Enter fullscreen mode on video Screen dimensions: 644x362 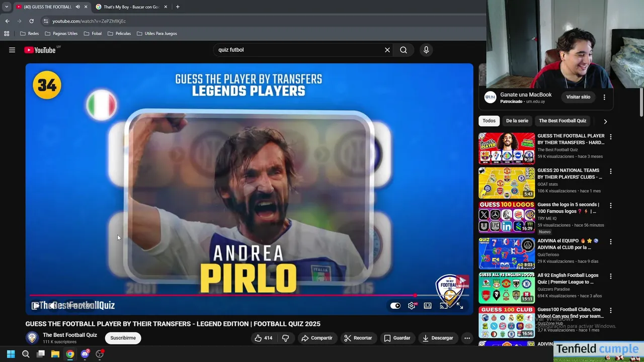click(x=459, y=306)
